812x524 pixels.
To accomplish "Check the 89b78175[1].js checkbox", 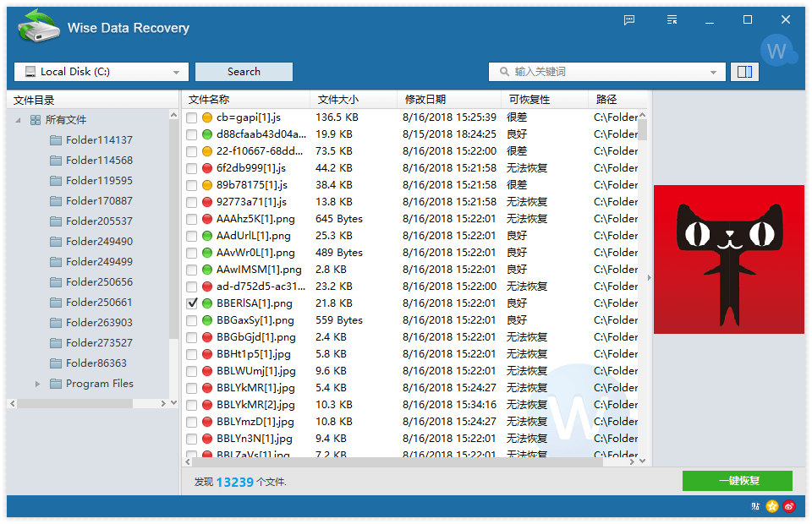I will click(192, 185).
